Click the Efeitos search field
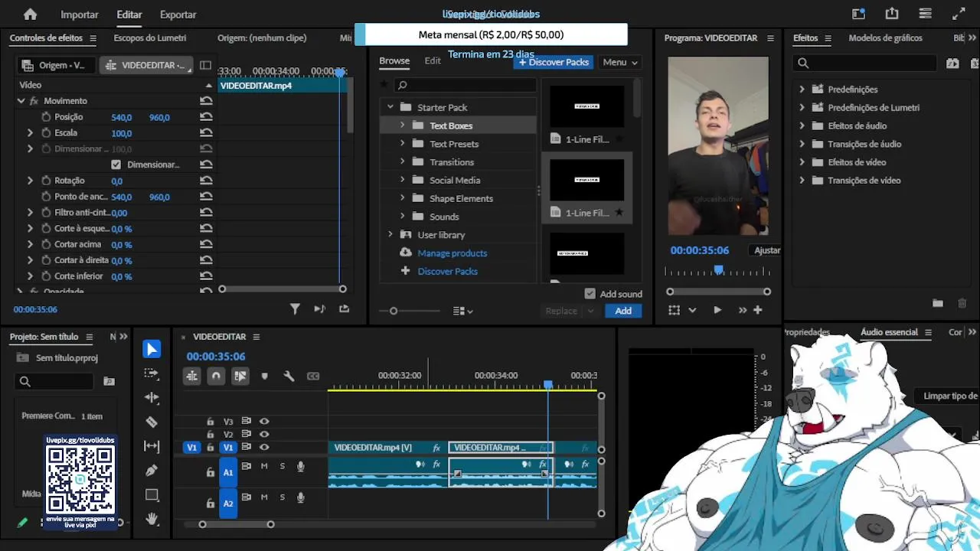Screen dimensions: 980x551 (x=866, y=63)
